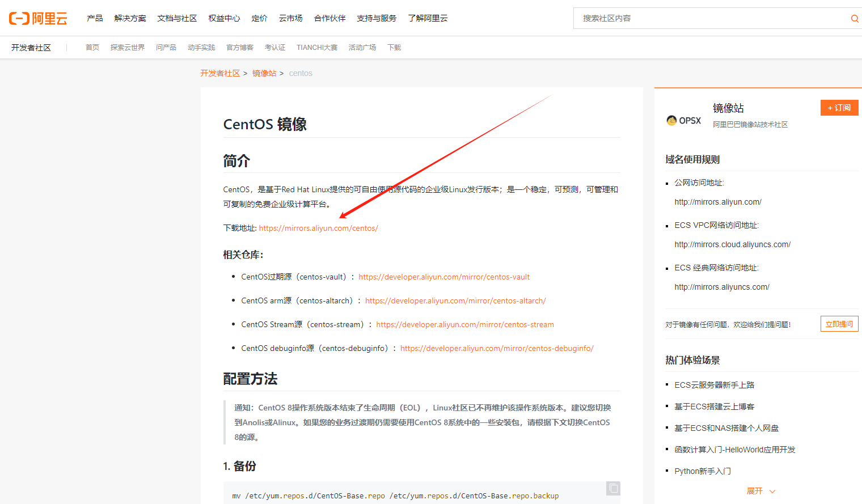The width and height of the screenshot is (862, 504).
Task: Open the 云市场 menu item
Action: click(x=290, y=18)
